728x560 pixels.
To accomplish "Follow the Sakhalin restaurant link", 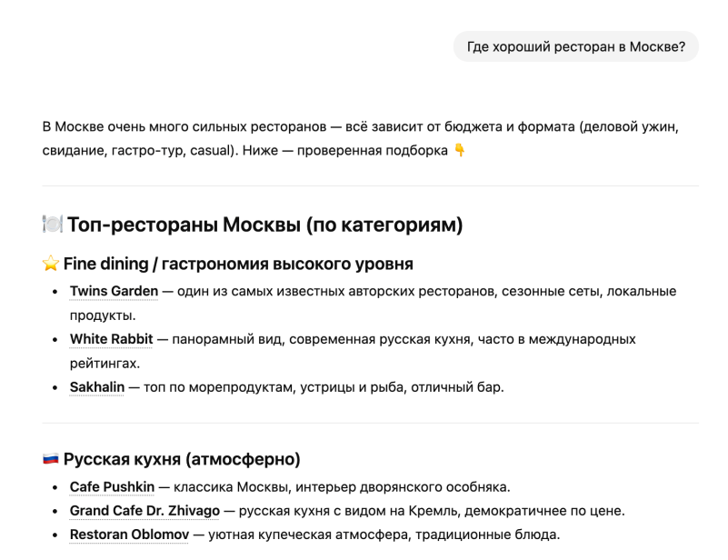I will [97, 387].
